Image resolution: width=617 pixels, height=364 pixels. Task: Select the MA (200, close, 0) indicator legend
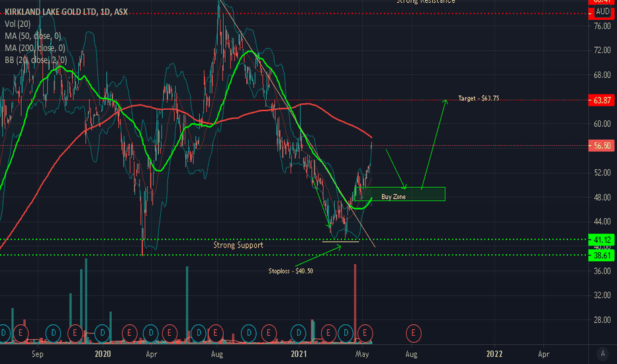35,48
